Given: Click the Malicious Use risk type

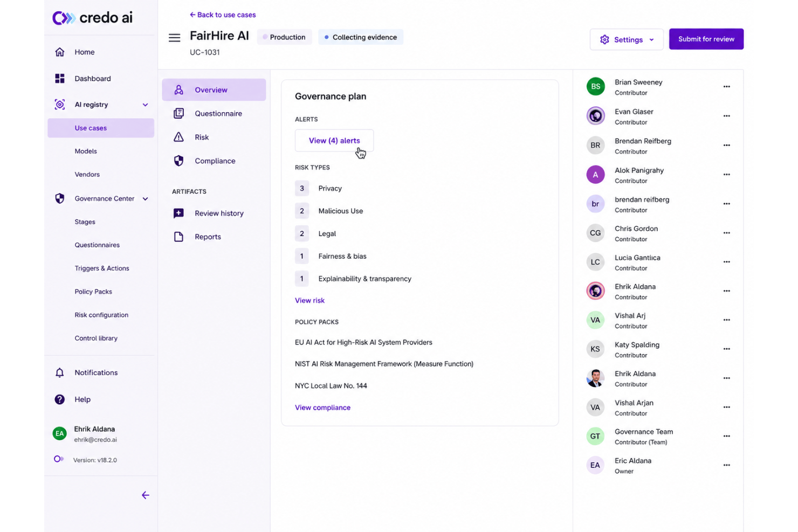Looking at the screenshot, I should coord(341,211).
